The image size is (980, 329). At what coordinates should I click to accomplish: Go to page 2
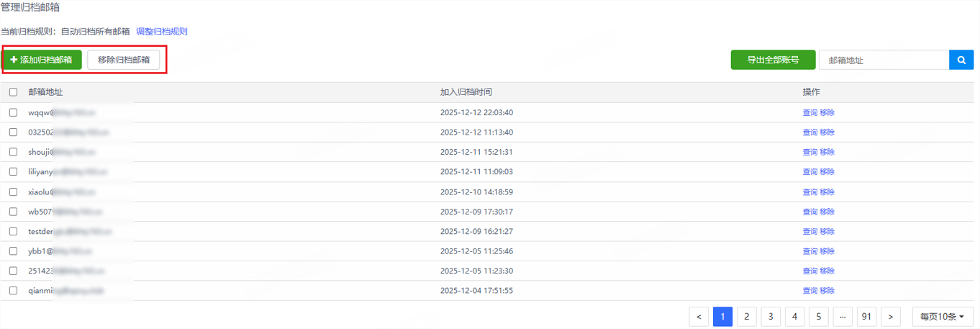(x=747, y=317)
